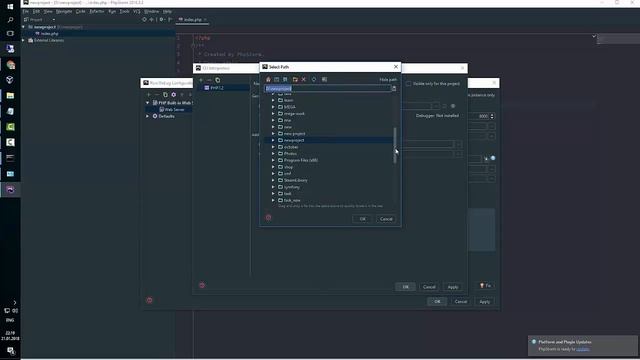The width and height of the screenshot is (640, 360).
Task: Select the shop folder in the tree
Action: coord(288,167)
